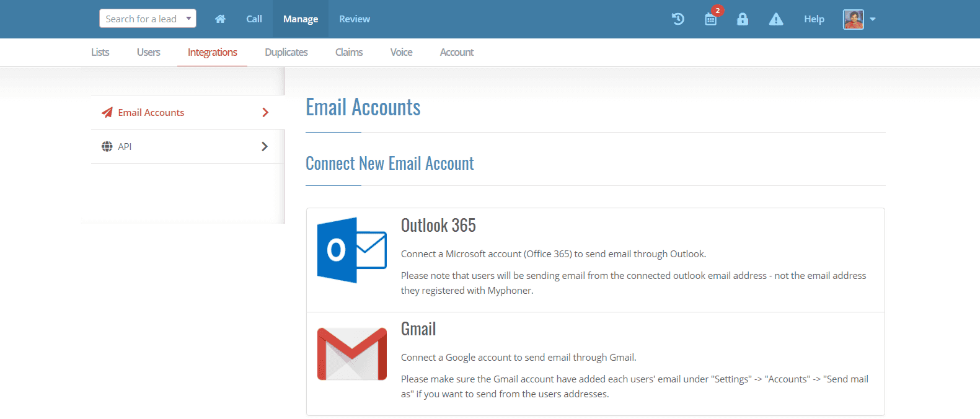This screenshot has height=419, width=980.
Task: Click 'Connect a Google account' description text
Action: (519, 357)
